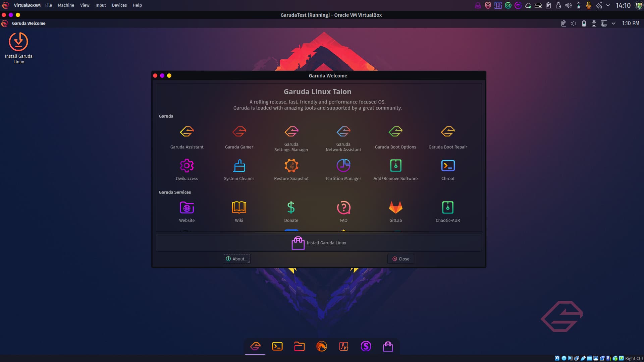Click the About... button

click(237, 259)
